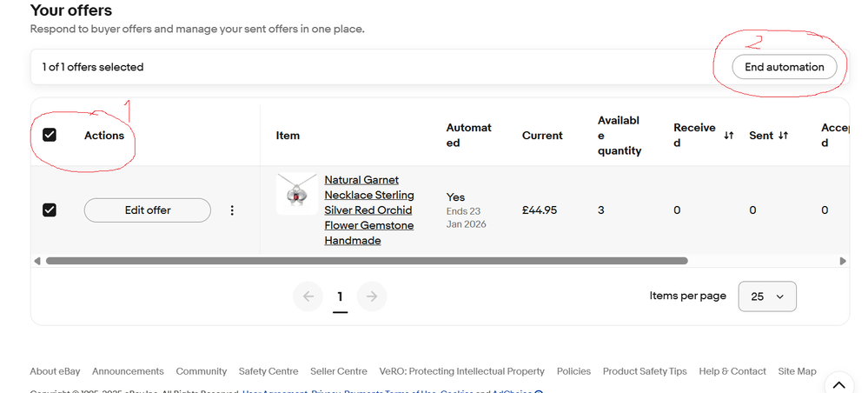The height and width of the screenshot is (393, 868).
Task: Select page 1 in pagination
Action: 340,296
